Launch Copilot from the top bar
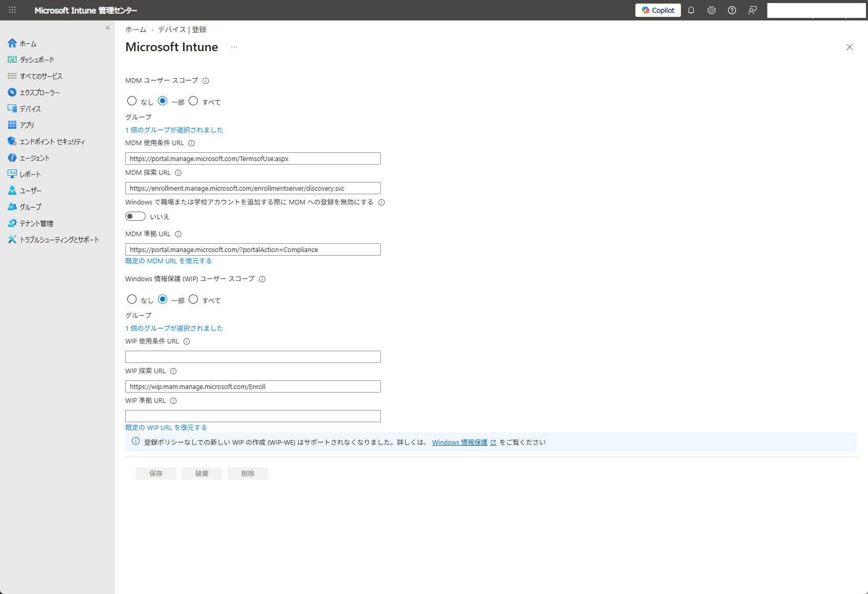This screenshot has width=868, height=594. tap(657, 10)
